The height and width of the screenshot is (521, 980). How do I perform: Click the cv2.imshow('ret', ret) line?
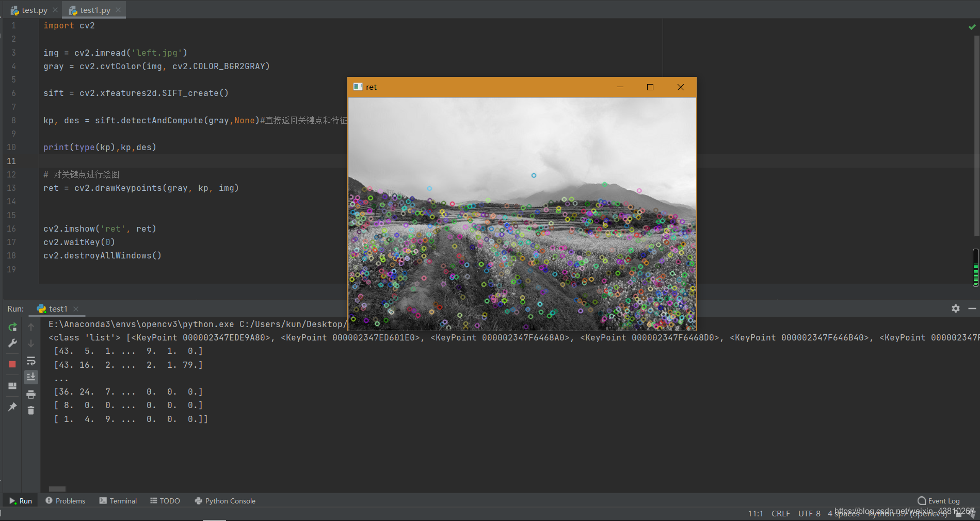click(100, 229)
